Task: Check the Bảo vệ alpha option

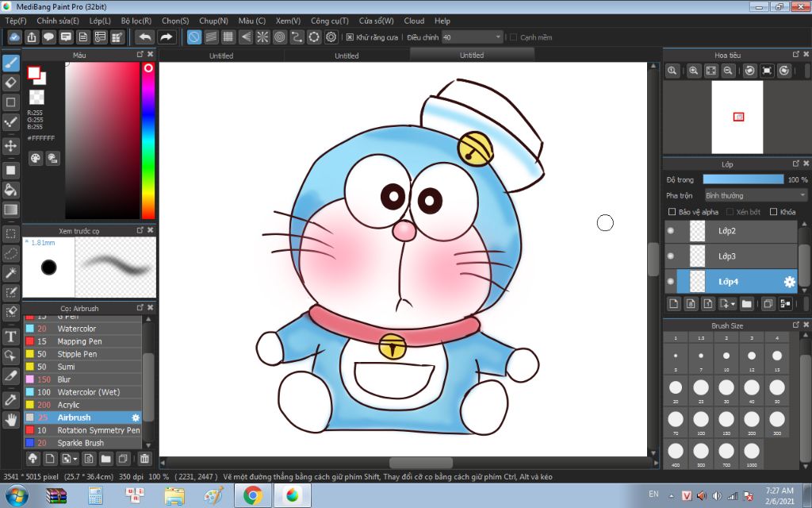Action: point(672,212)
